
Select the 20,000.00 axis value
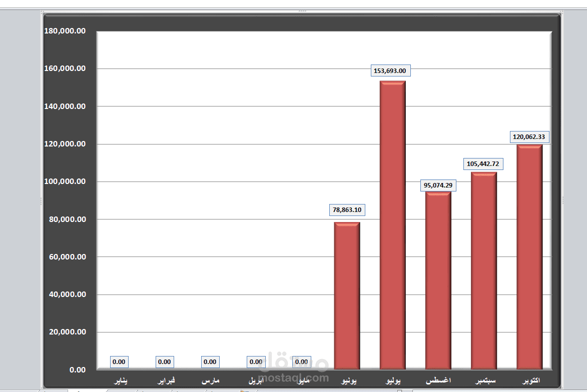pos(68,332)
